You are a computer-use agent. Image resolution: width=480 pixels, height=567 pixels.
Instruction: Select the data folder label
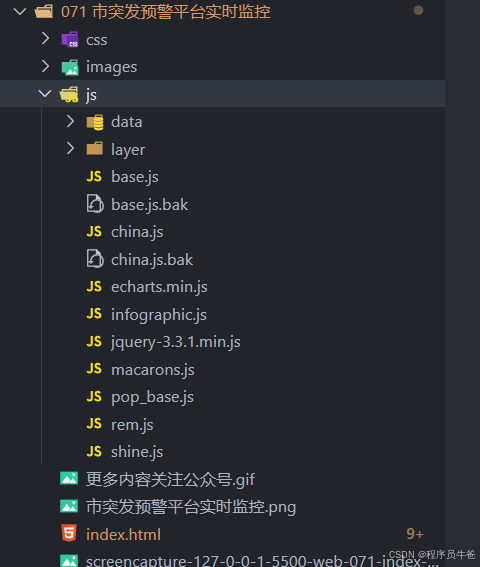click(x=127, y=122)
